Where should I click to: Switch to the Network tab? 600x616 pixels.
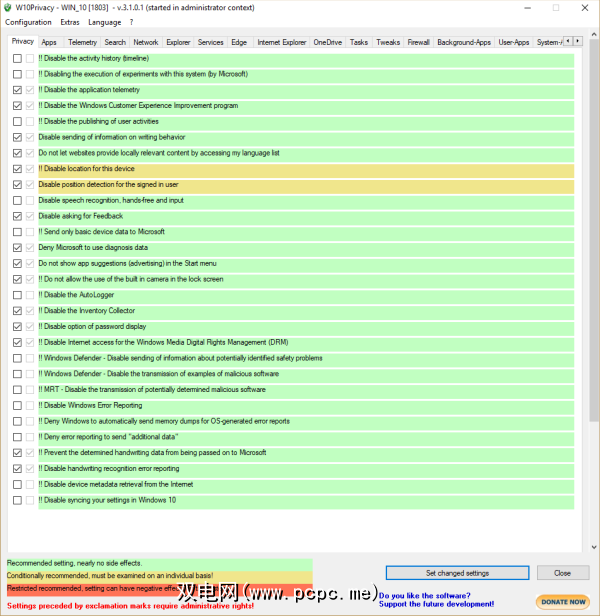coord(146,42)
